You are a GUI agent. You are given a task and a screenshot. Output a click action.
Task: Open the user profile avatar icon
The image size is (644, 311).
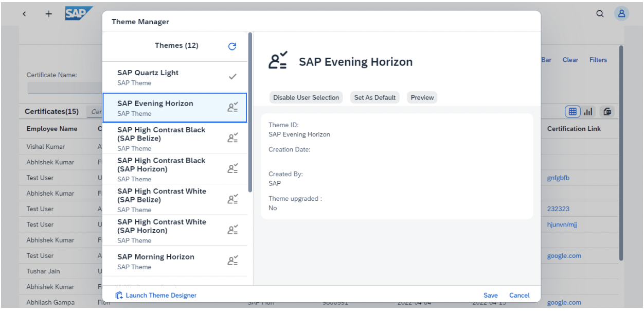point(622,14)
